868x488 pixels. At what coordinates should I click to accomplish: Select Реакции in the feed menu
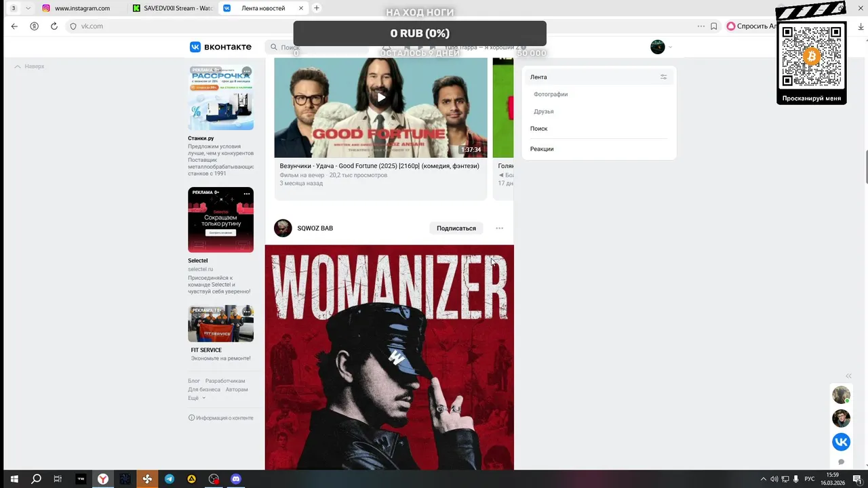coord(542,149)
